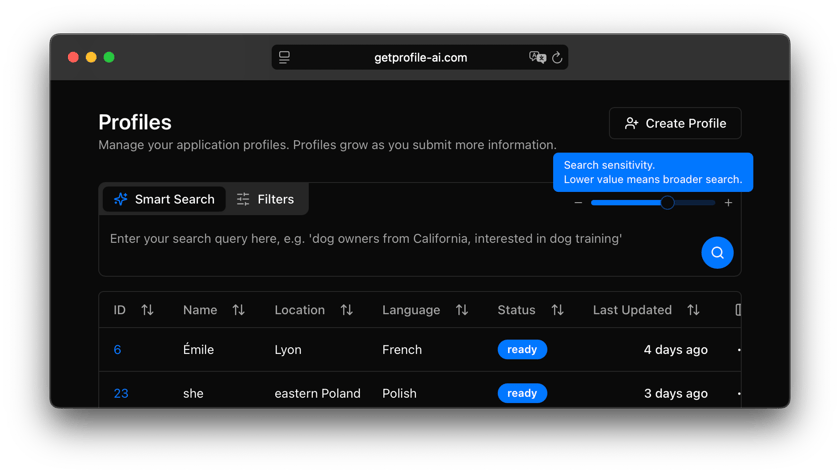Click the French language cell
Screen dimensions: 840x474
click(x=402, y=350)
